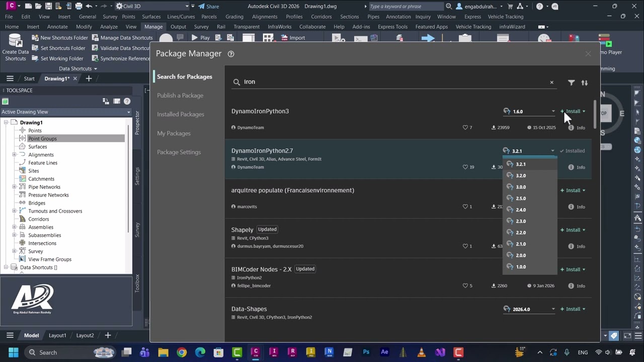The width and height of the screenshot is (644, 362).
Task: Select version 1.0.0 in the version list
Action: pos(530,267)
